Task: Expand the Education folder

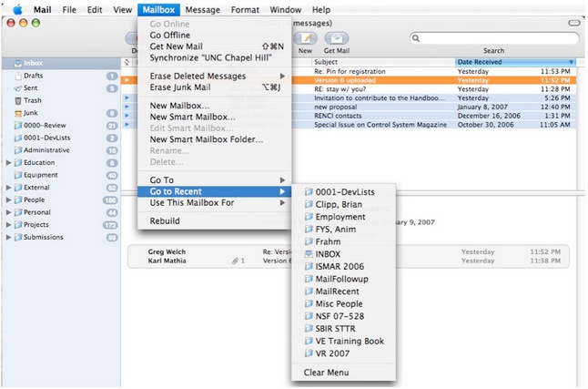Action: 9,162
